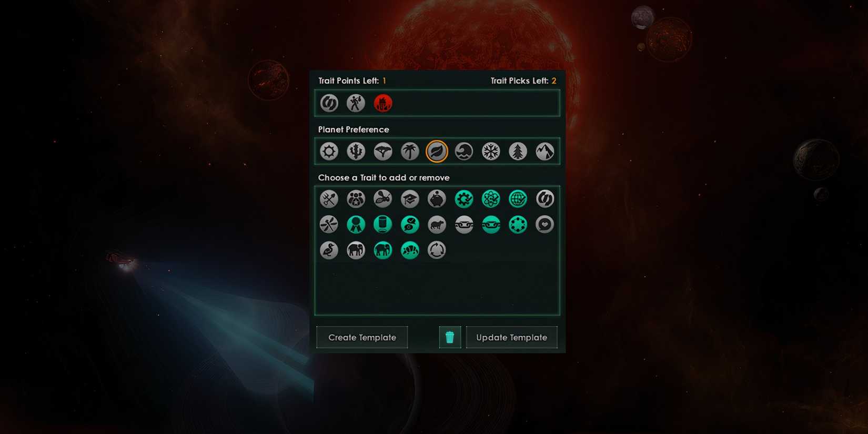Select the snowflake arctic planet preference
The height and width of the screenshot is (434, 868).
(x=491, y=152)
